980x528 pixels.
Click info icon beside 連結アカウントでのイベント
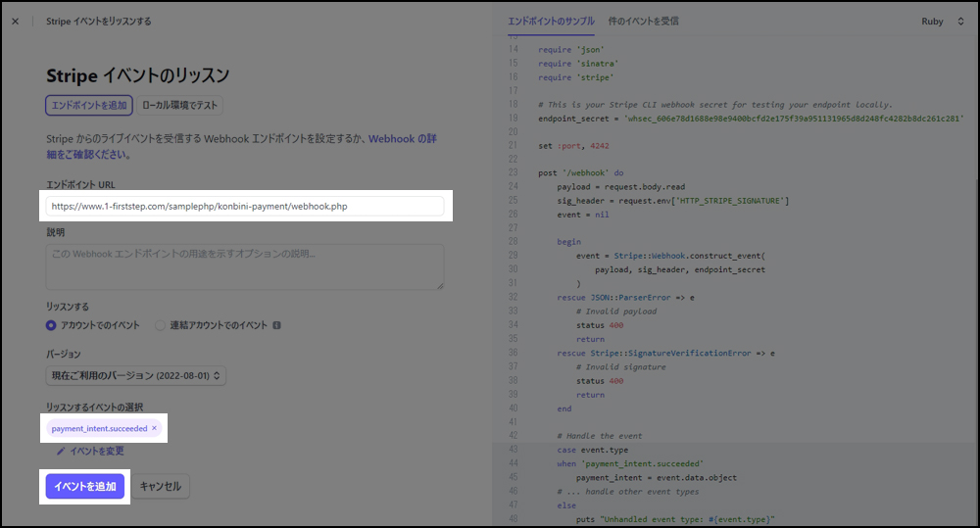point(277,325)
